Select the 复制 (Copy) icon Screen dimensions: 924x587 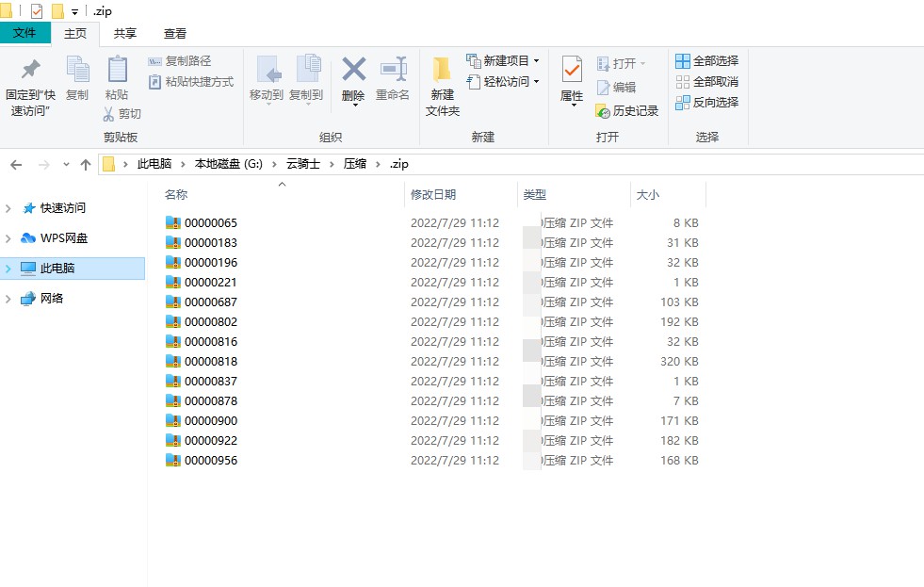coord(77,82)
